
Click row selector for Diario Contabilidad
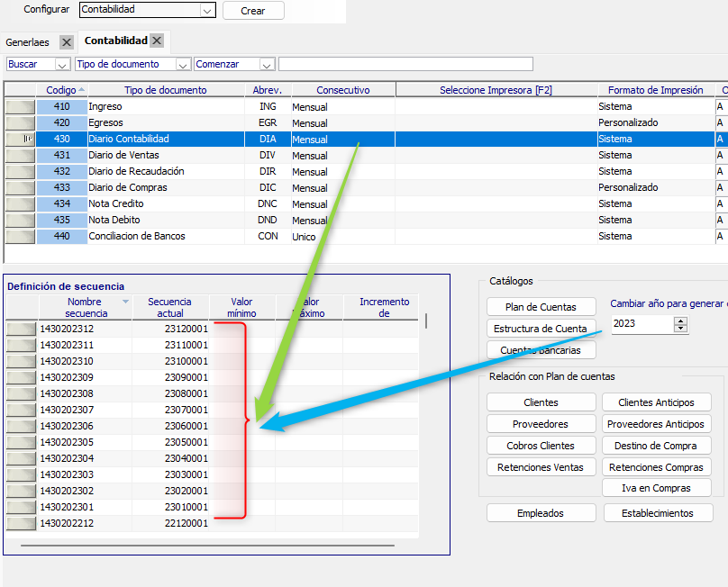pyautogui.click(x=20, y=139)
